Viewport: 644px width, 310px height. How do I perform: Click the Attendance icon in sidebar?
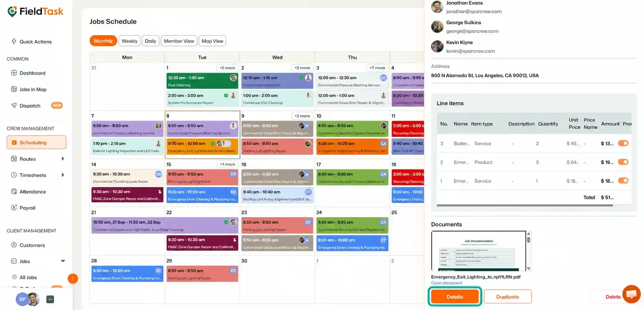(14, 191)
